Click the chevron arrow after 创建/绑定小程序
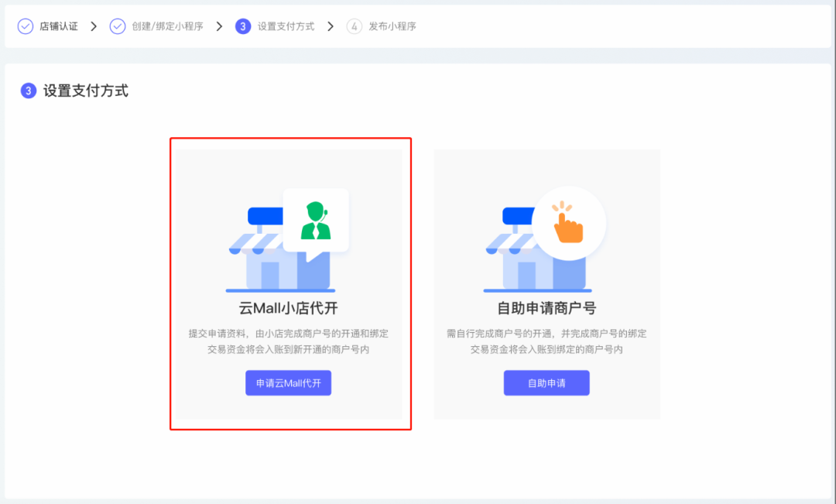This screenshot has width=836, height=504. click(219, 26)
